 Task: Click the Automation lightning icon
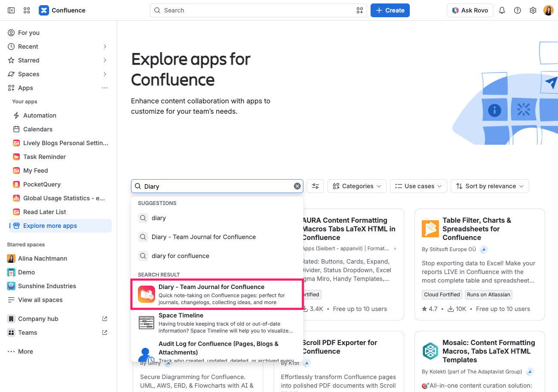tap(16, 115)
